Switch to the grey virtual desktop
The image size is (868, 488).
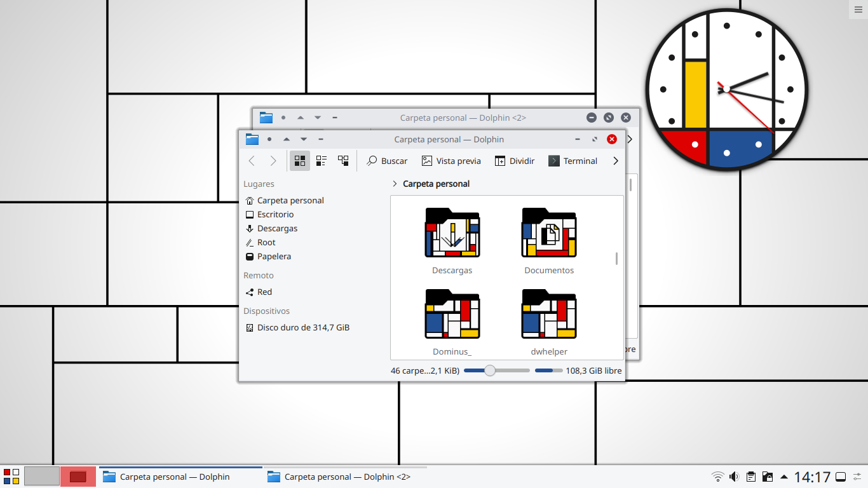[x=42, y=477]
